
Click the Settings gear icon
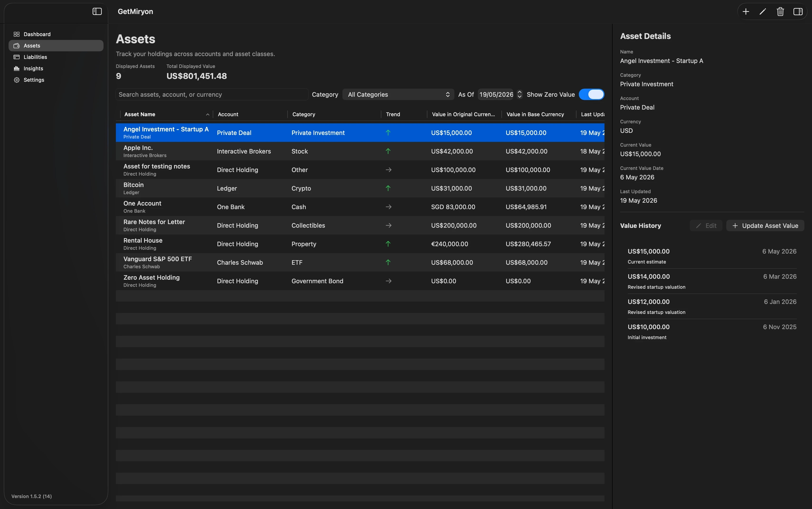[16, 80]
